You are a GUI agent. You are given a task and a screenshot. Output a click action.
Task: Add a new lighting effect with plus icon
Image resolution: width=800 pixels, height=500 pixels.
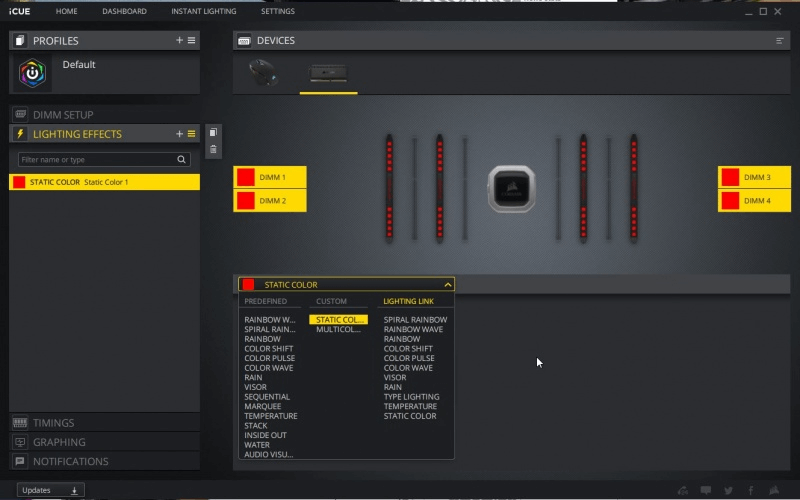click(179, 134)
